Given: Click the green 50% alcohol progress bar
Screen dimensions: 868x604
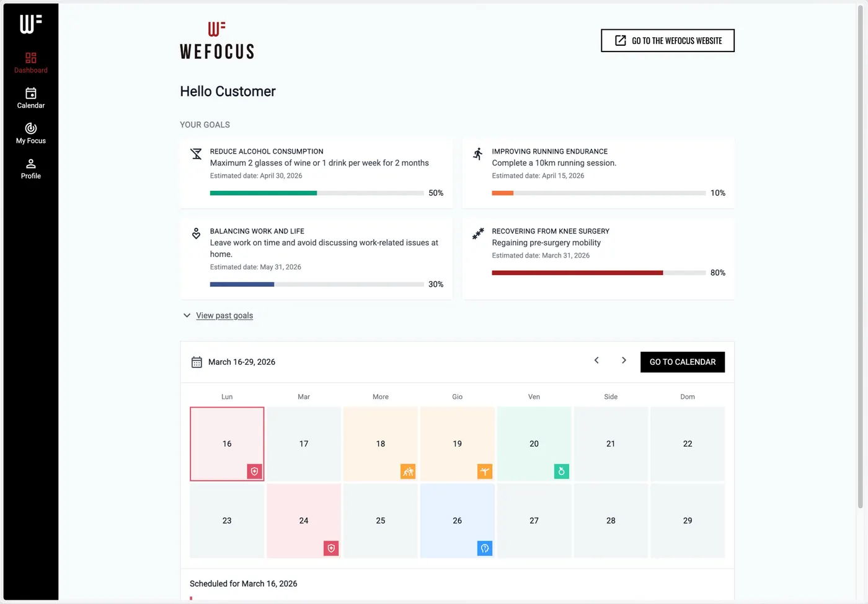Looking at the screenshot, I should [317, 193].
